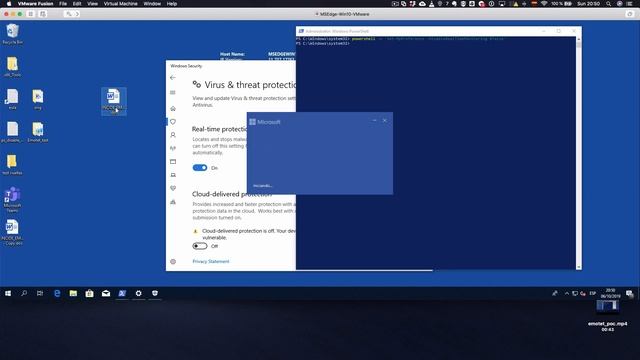Show hidden system tray icons chevron
640x360 pixels.
(x=567, y=293)
